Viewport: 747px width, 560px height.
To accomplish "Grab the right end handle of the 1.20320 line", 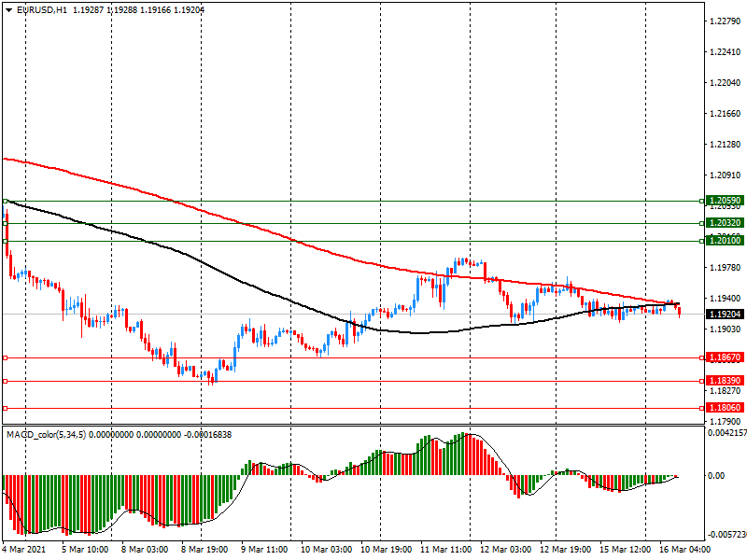I will pos(701,223).
